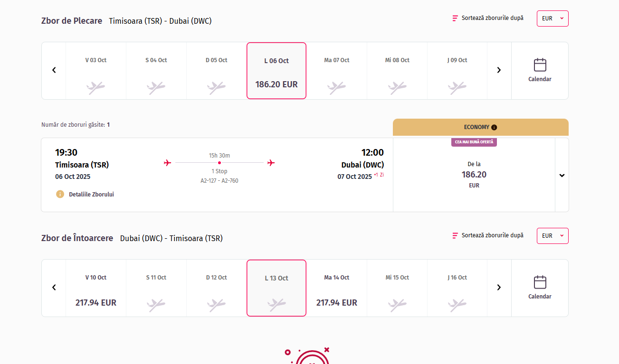The image size is (619, 364).
Task: Open return EUR currency dropdown
Action: click(552, 236)
